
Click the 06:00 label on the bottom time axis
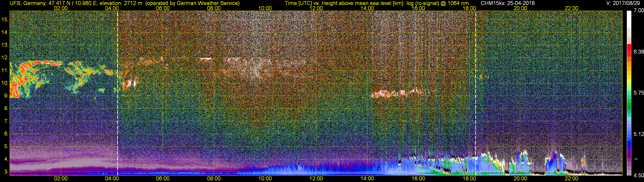(163, 179)
